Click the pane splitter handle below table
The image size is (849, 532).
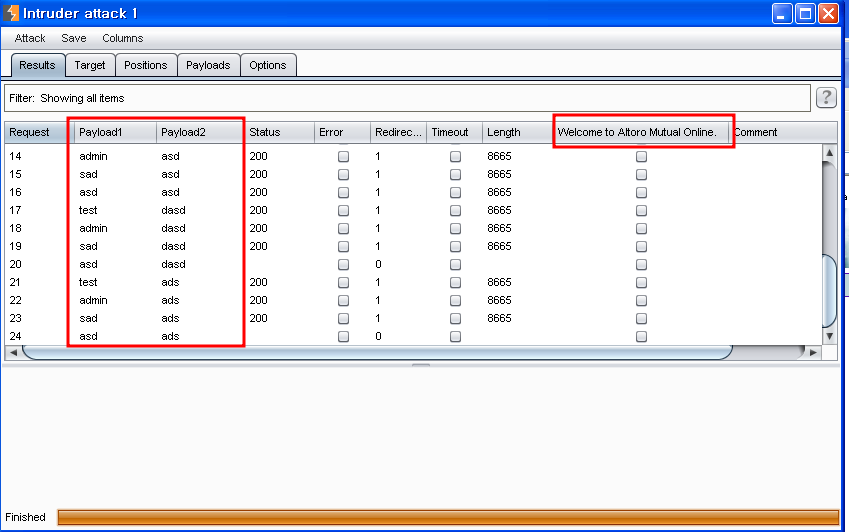pos(421,365)
